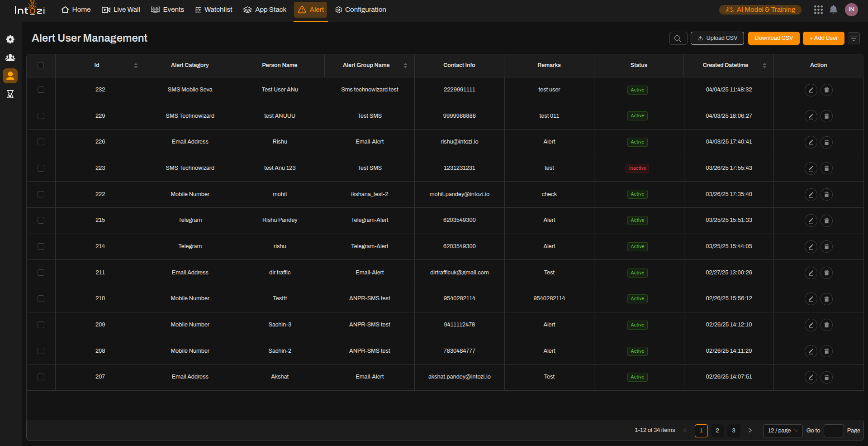This screenshot has width=868, height=446.
Task: Open the Configuration menu item
Action: coord(360,10)
